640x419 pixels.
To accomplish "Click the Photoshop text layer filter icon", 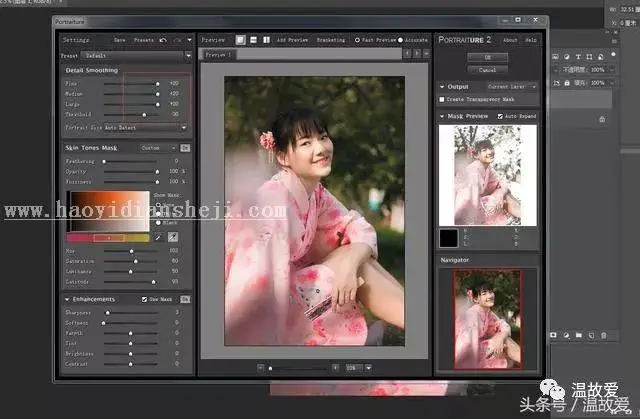I will click(578, 57).
